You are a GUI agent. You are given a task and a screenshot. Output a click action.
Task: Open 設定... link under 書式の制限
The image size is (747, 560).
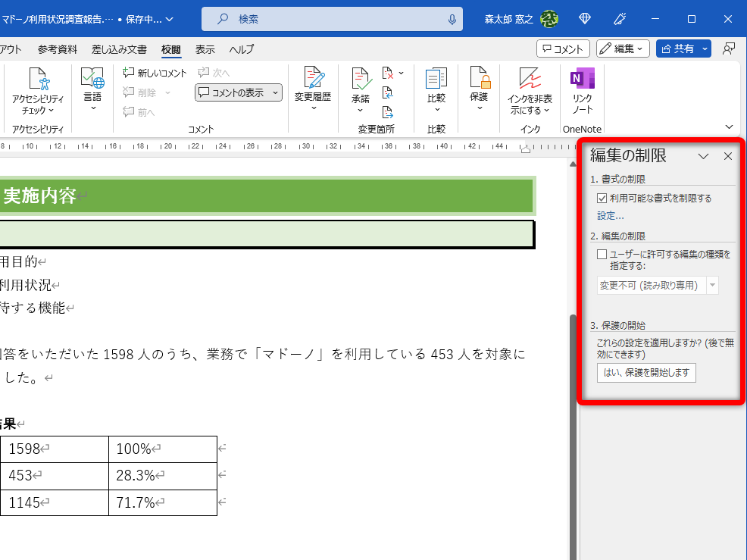pyautogui.click(x=610, y=215)
